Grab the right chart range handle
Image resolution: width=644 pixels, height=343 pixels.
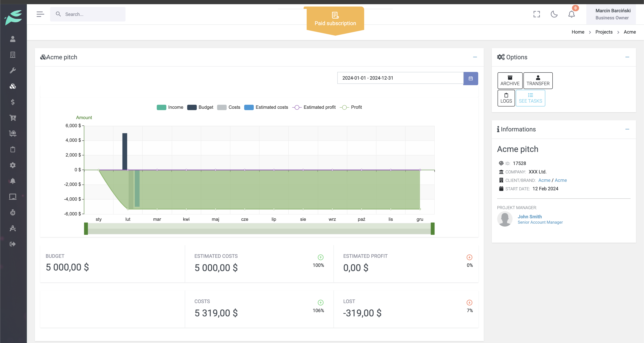(433, 229)
